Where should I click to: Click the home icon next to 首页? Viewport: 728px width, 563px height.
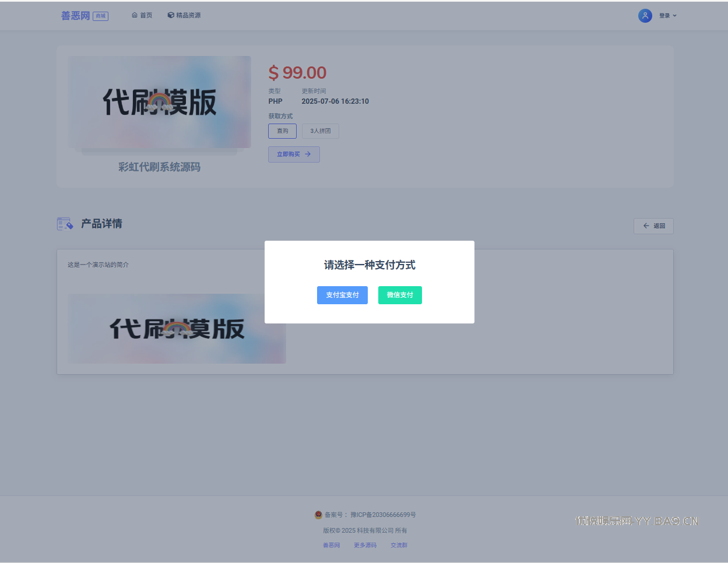click(135, 15)
